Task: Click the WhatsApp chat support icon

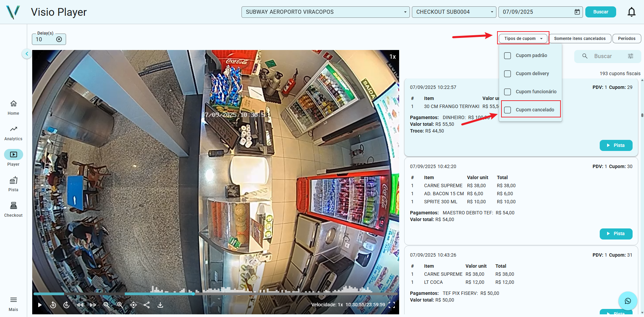Action: point(628,301)
